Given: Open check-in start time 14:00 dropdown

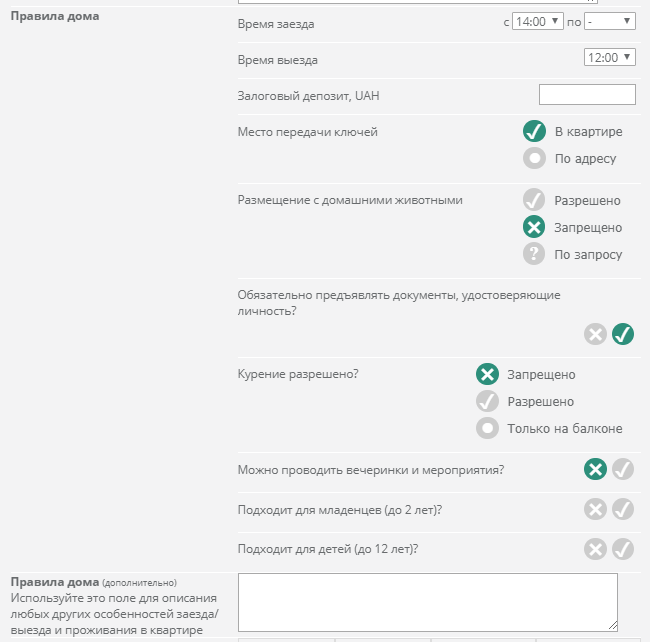Looking at the screenshot, I should pos(537,21).
